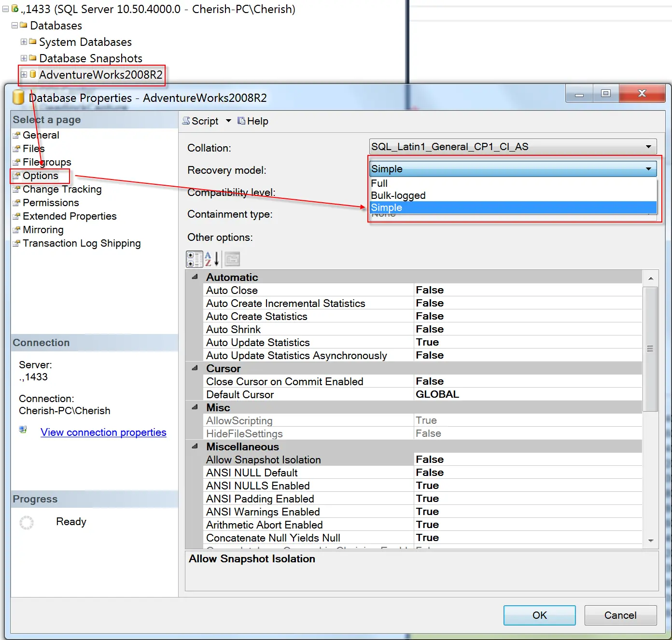The image size is (672, 640).
Task: Collapse the Databases tree node
Action: pyautogui.click(x=14, y=25)
